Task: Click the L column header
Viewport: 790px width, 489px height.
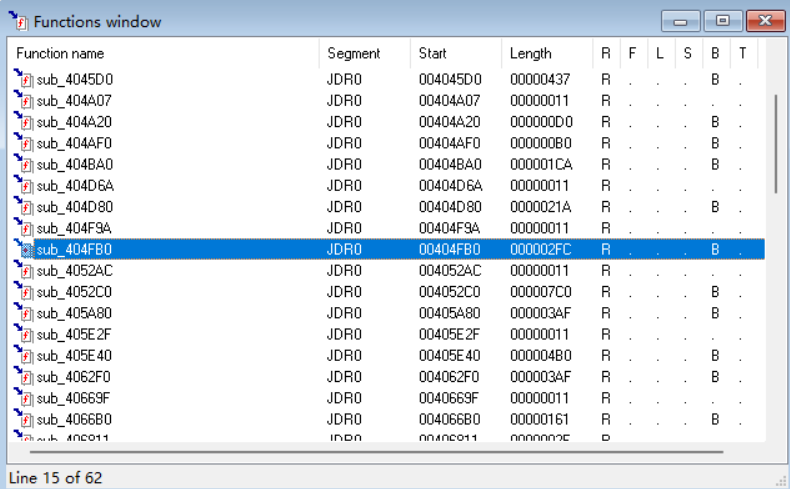Action: 660,53
